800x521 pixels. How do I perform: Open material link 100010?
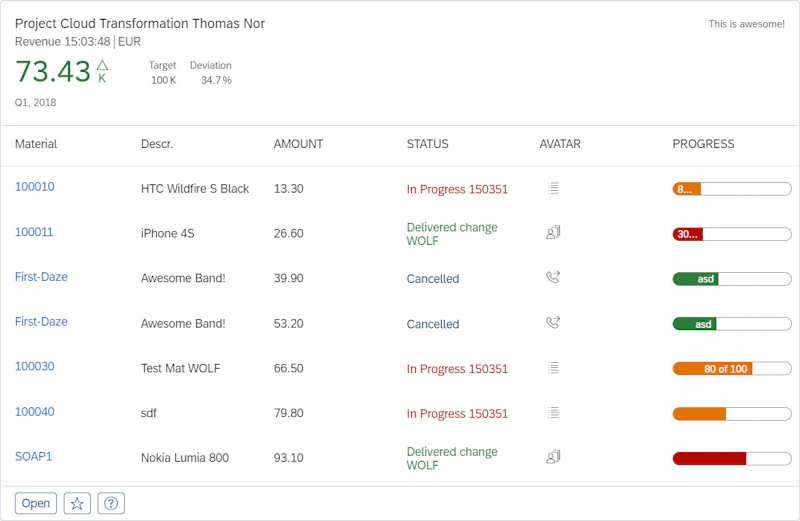click(35, 187)
